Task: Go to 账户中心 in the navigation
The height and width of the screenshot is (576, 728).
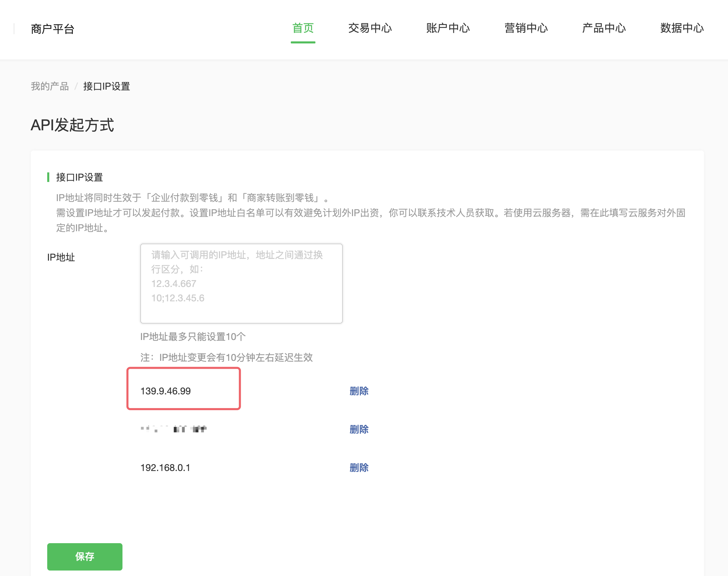Action: tap(448, 28)
